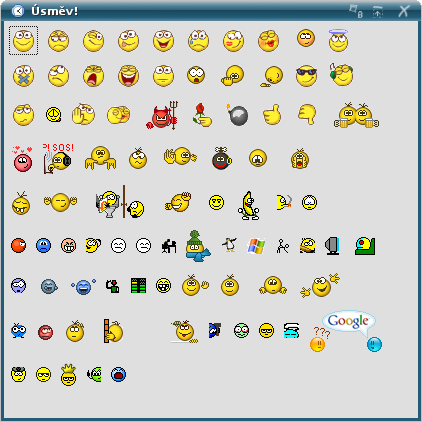The height and width of the screenshot is (422, 422).
Task: Select the black bomb emoticon
Action: [237, 115]
